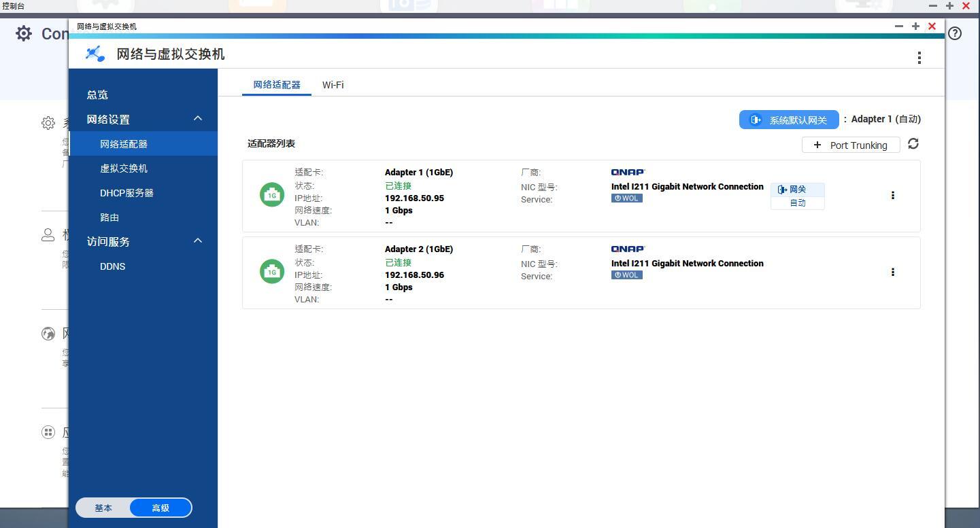The height and width of the screenshot is (528, 980).
Task: Switch to basic mode (基本)
Action: point(103,508)
